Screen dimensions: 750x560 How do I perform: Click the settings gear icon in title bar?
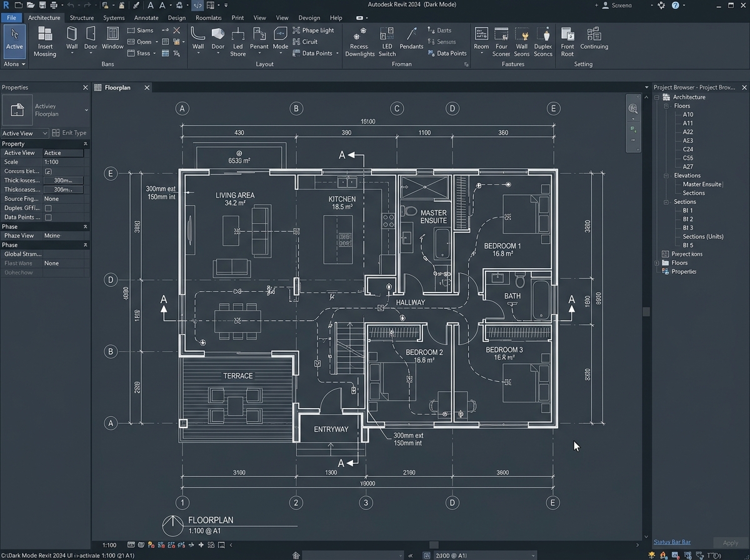[x=661, y=5]
